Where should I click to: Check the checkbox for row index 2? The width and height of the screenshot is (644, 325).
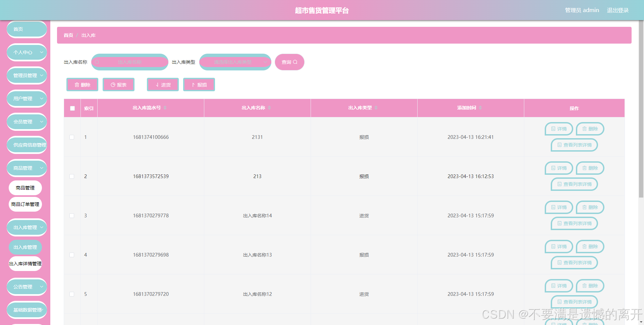72,176
